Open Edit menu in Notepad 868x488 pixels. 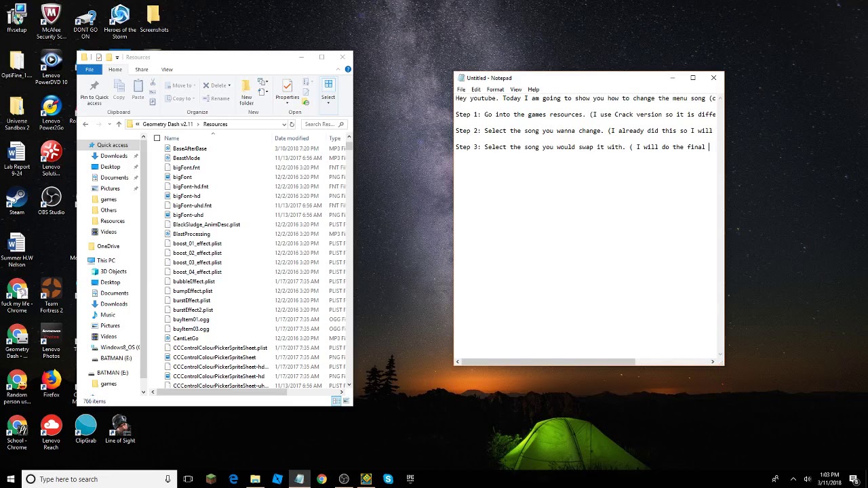pos(476,89)
